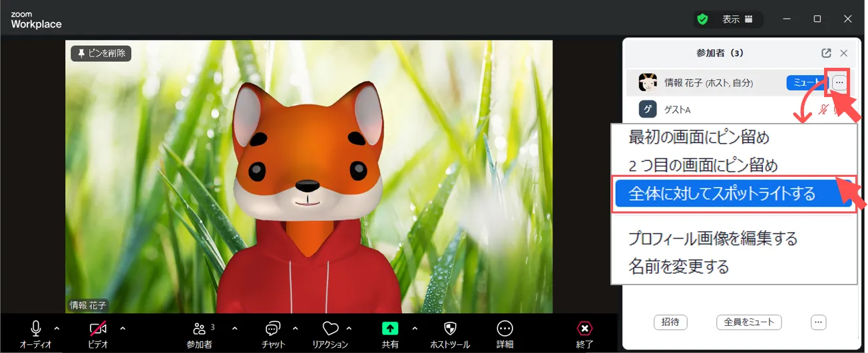
Task: Click the Reactions heart icon
Action: (330, 328)
